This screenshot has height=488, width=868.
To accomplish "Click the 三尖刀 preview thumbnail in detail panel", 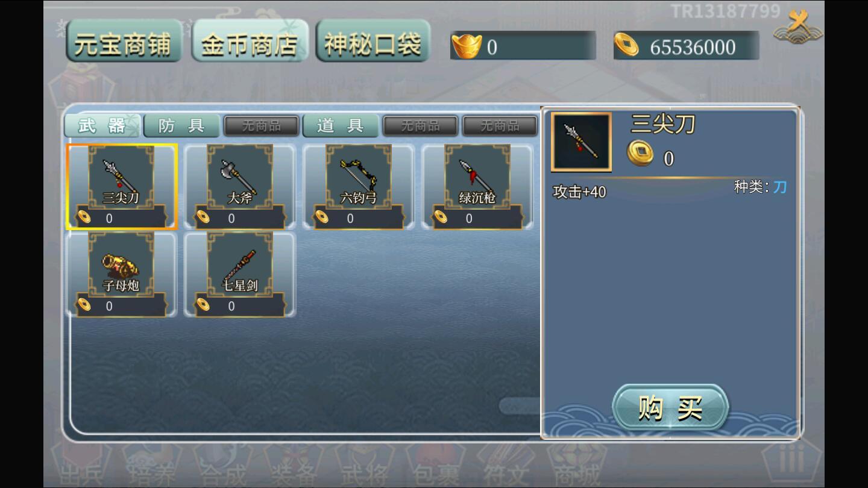I will coord(581,142).
